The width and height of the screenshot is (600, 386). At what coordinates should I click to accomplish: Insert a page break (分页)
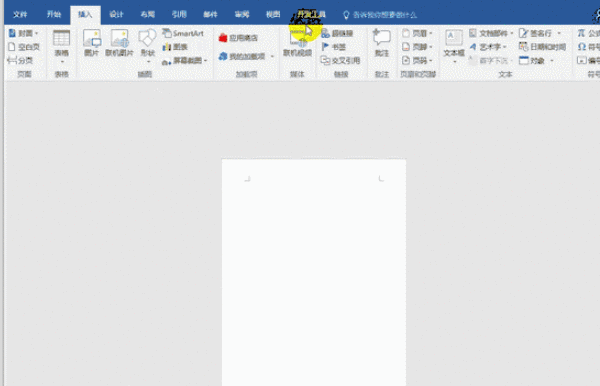(21, 60)
